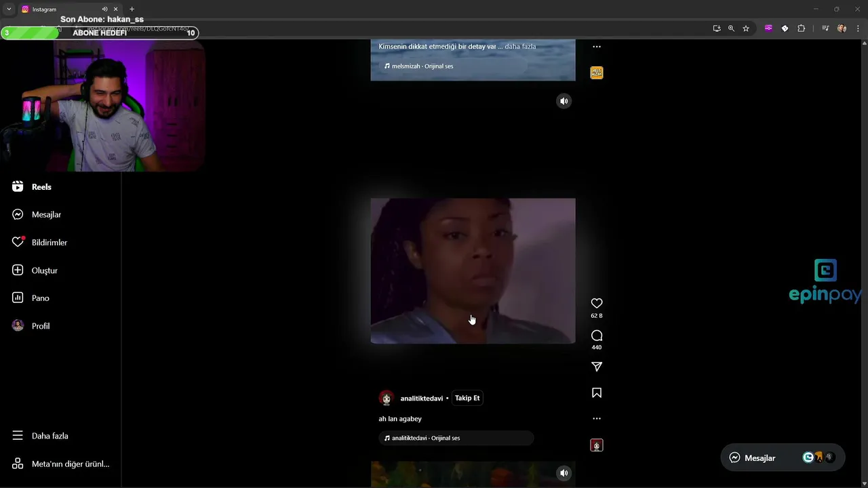Toggle sound on the melsmizah reel

pos(564,101)
